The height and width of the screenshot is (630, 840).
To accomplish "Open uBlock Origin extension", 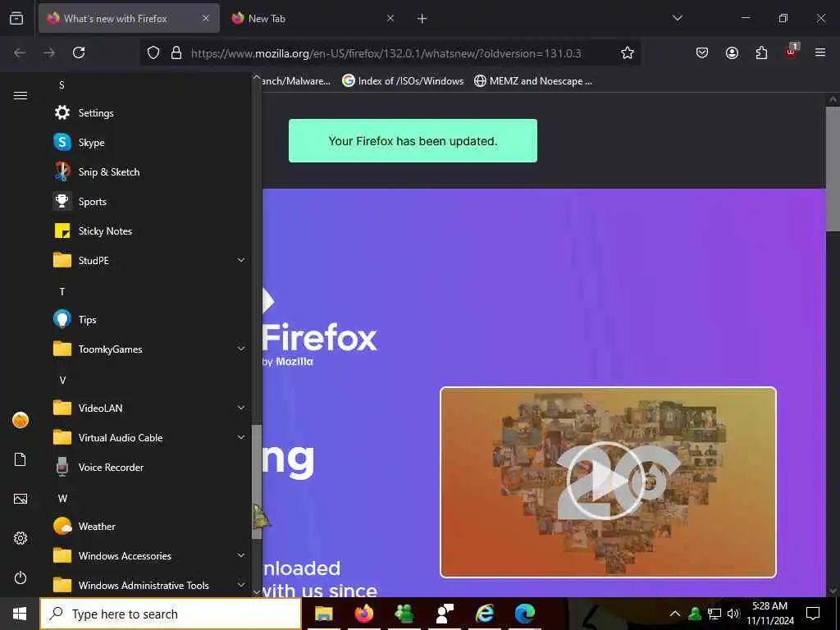I will point(792,52).
